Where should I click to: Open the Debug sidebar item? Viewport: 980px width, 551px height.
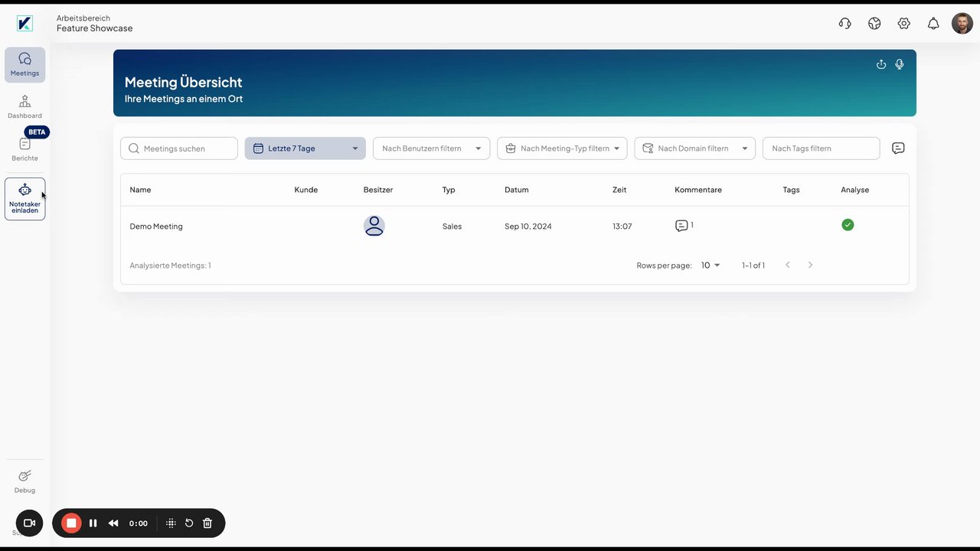(x=24, y=481)
